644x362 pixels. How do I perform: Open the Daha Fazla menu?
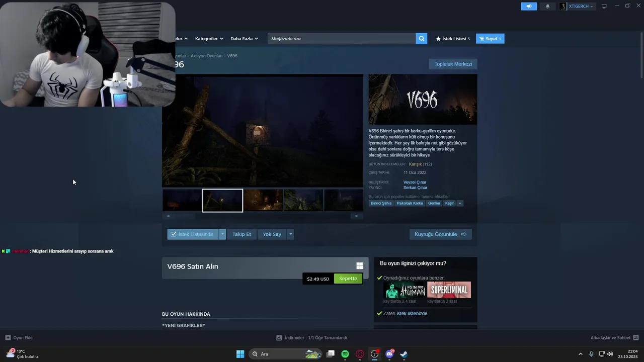(244, 39)
